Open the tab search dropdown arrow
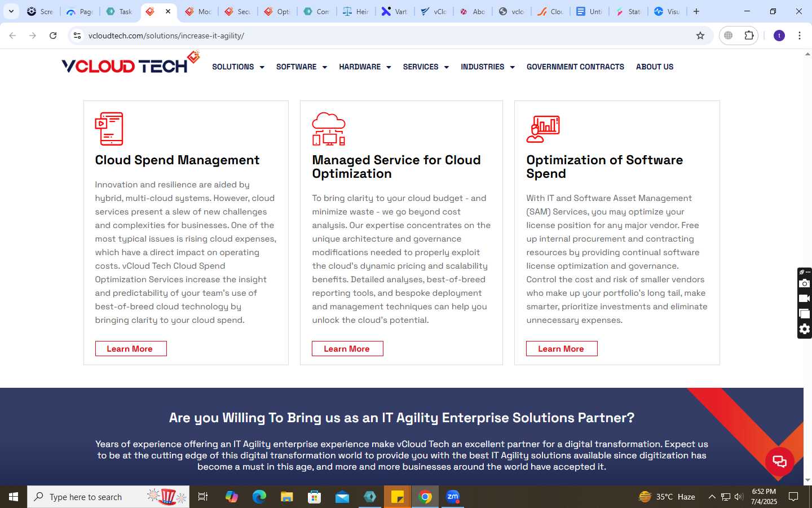The image size is (812, 508). pyautogui.click(x=11, y=11)
